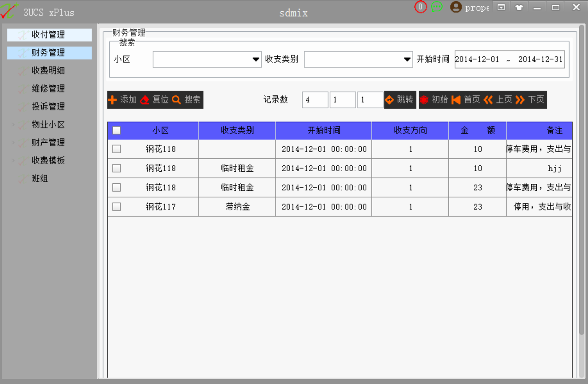
Task: Click the shirt-shaped theme icon in titlebar
Action: tap(519, 7)
